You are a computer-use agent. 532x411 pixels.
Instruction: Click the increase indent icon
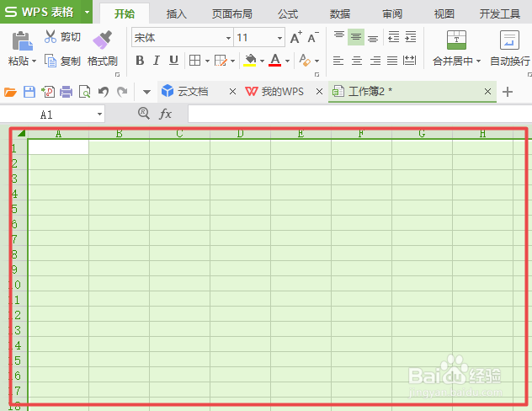coord(411,37)
